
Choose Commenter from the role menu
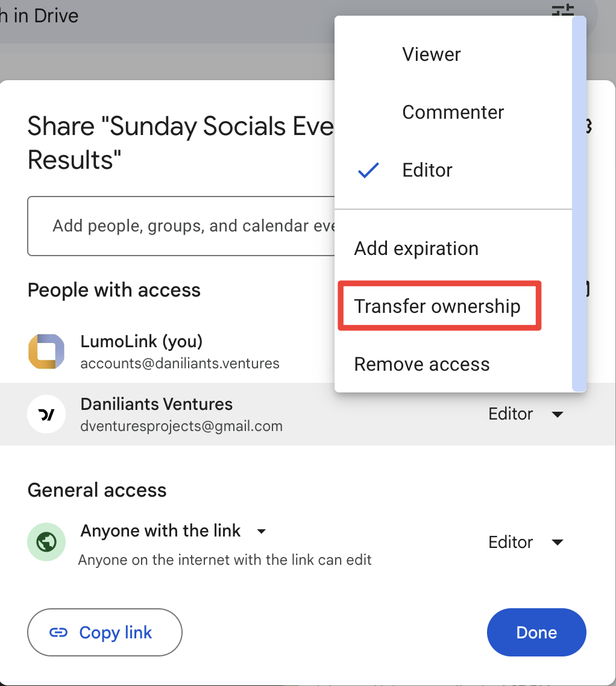(x=453, y=112)
